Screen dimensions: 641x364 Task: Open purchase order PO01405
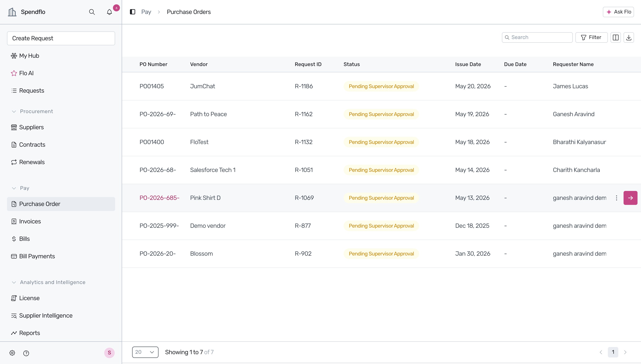click(x=152, y=86)
